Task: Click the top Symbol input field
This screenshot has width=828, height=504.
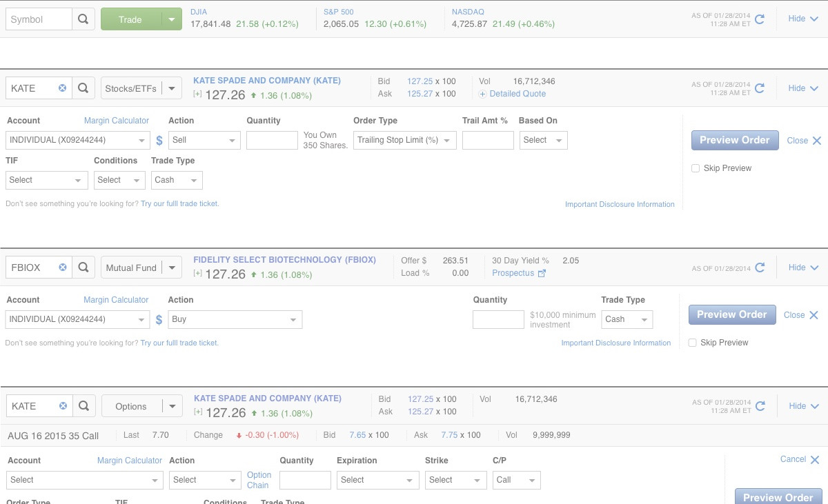Action: pos(39,19)
